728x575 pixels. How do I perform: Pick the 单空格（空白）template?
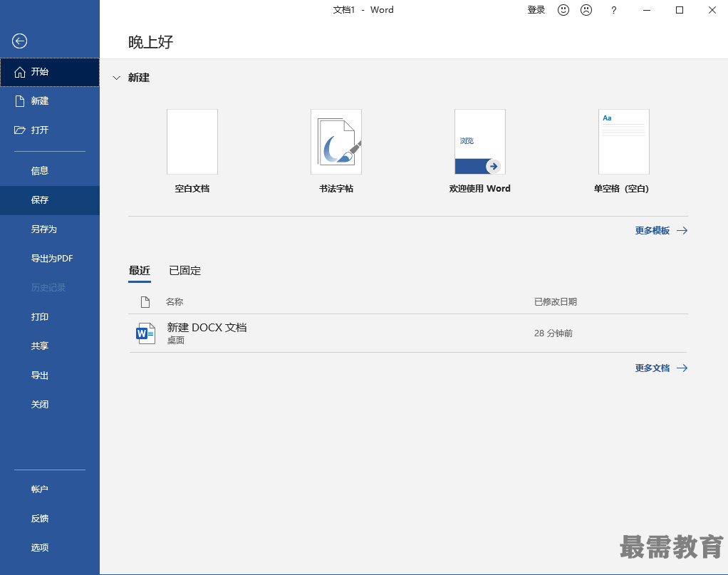coord(624,142)
